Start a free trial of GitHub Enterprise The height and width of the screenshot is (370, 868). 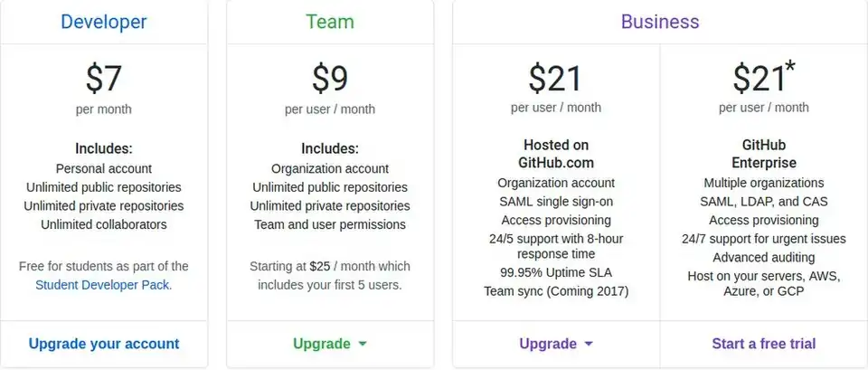(764, 344)
